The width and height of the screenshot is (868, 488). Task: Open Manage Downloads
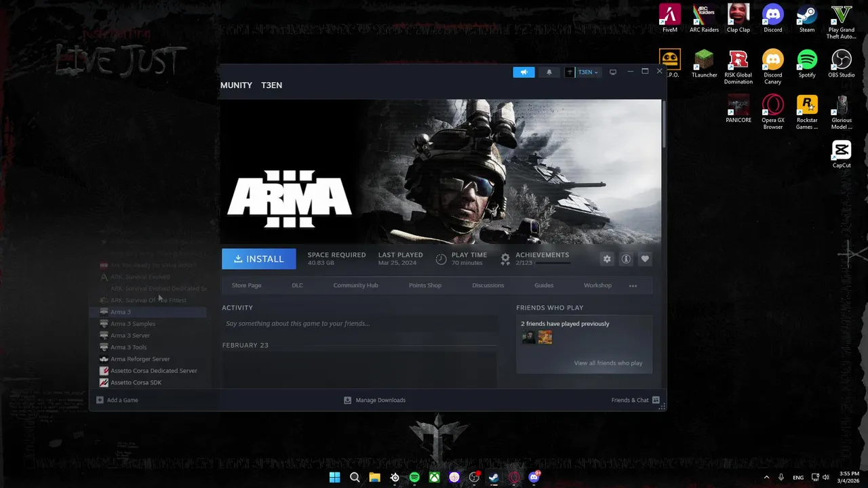coord(375,400)
